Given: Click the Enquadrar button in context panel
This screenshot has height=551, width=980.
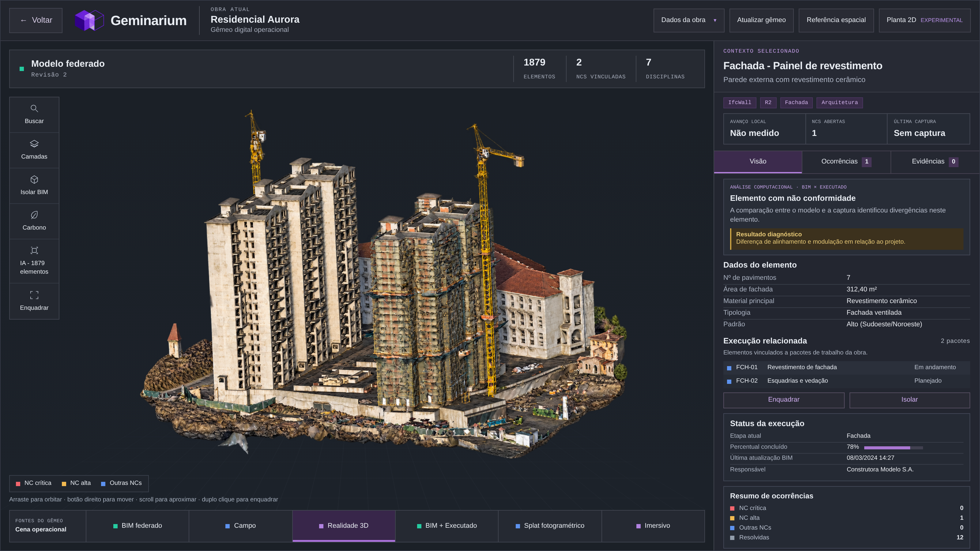Looking at the screenshot, I should click(784, 400).
